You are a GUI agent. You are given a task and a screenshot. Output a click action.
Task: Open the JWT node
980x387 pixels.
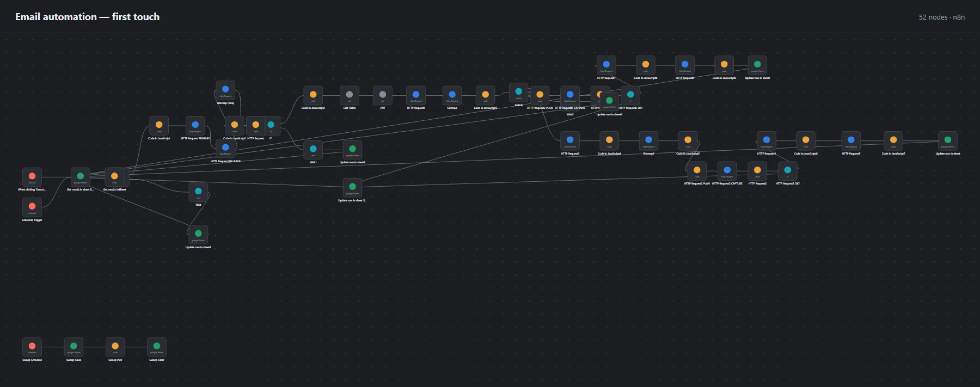pyautogui.click(x=383, y=96)
